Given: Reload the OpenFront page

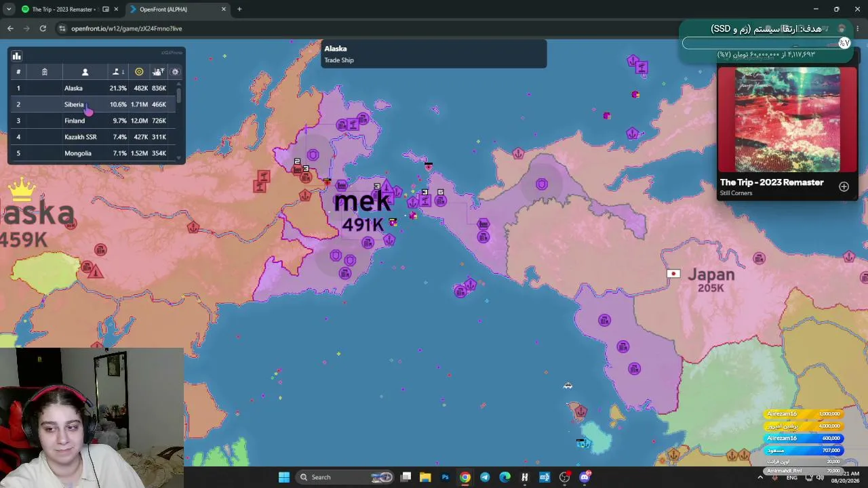Looking at the screenshot, I should tap(43, 28).
